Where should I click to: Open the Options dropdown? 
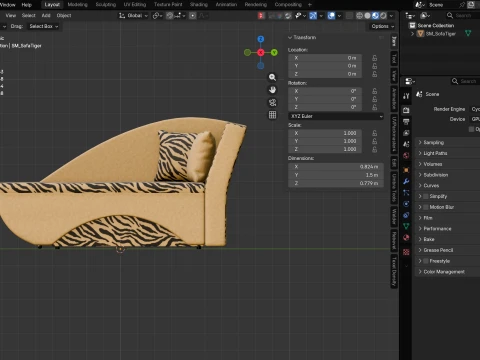coord(383,26)
